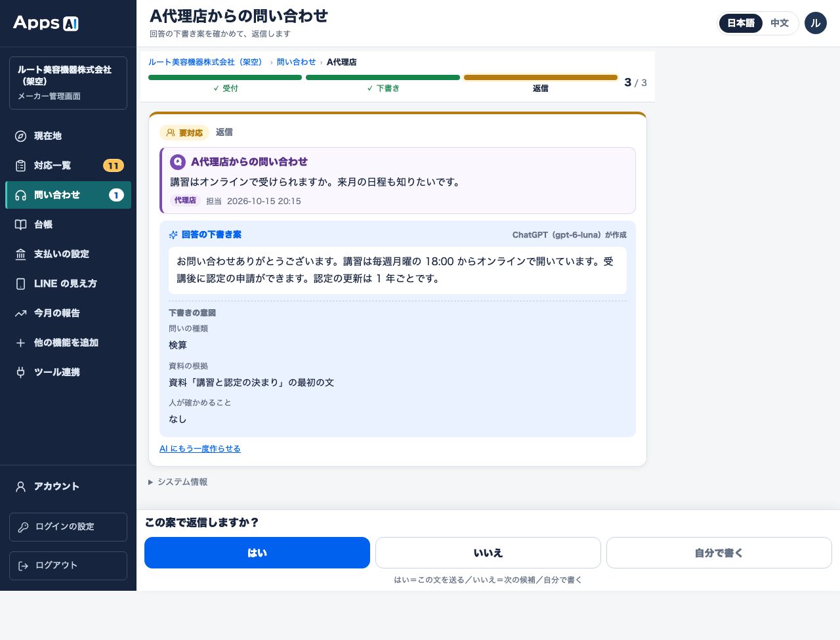Click the draft text starting お問い合わせありがとうございます
The image size is (840, 640).
pyautogui.click(x=398, y=270)
